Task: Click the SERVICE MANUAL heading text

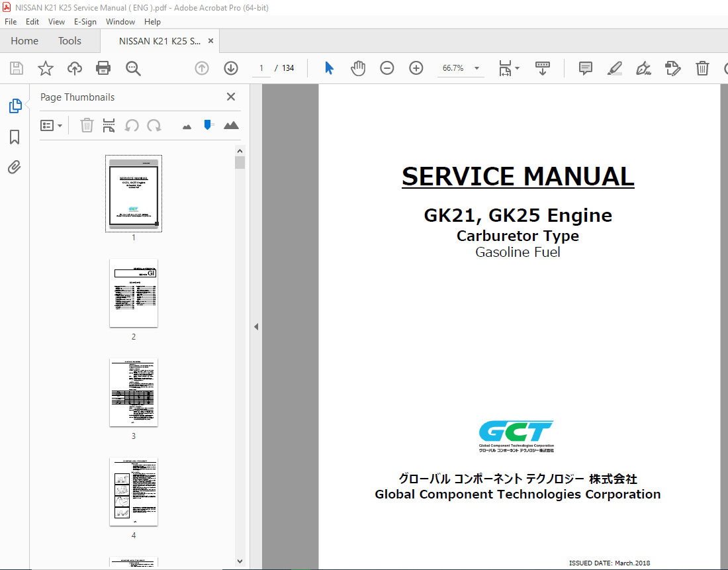Action: tap(518, 177)
